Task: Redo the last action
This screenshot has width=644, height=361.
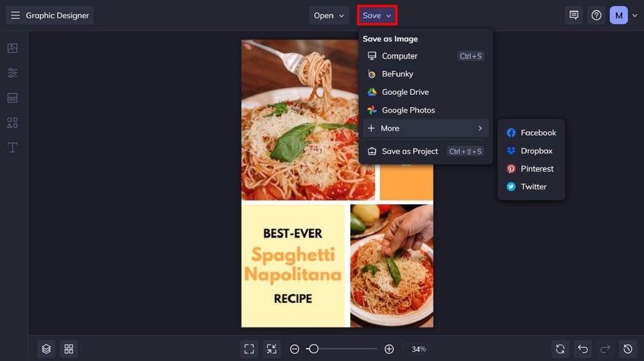Action: pos(605,349)
